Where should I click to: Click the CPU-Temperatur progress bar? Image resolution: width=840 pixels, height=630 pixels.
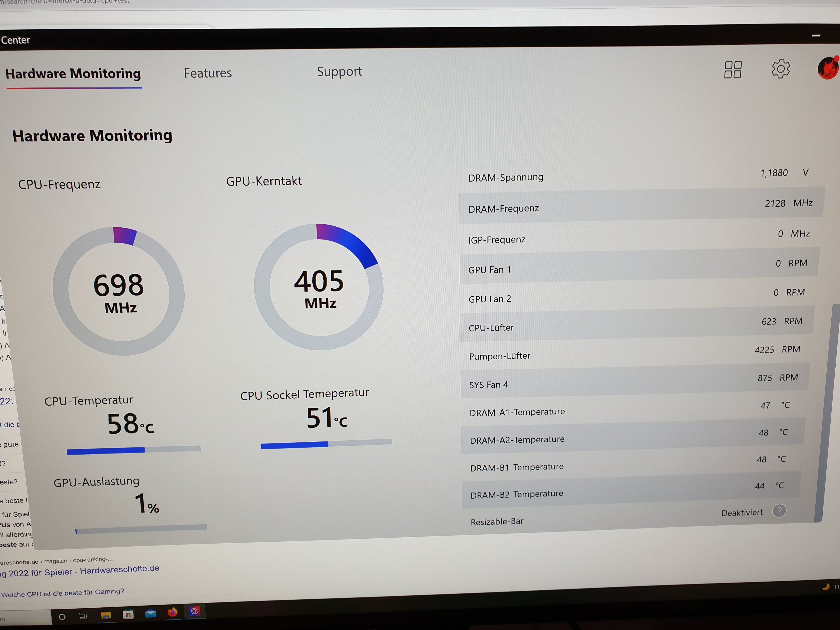133,450
